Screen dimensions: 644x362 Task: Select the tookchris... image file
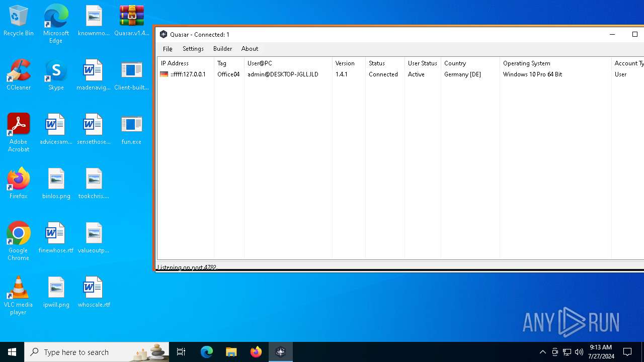click(94, 184)
